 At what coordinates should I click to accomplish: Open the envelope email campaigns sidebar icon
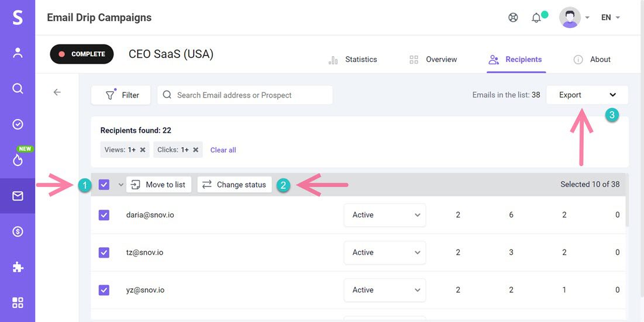[18, 196]
